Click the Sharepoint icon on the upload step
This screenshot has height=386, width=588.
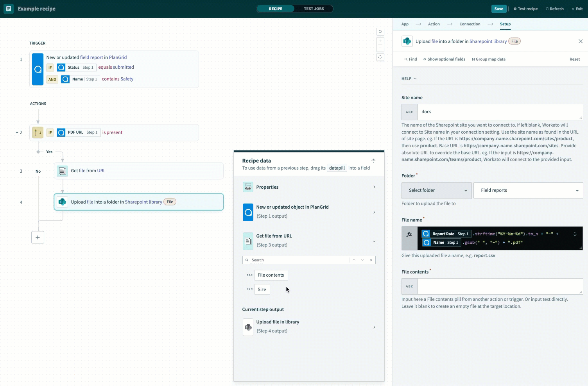click(62, 202)
